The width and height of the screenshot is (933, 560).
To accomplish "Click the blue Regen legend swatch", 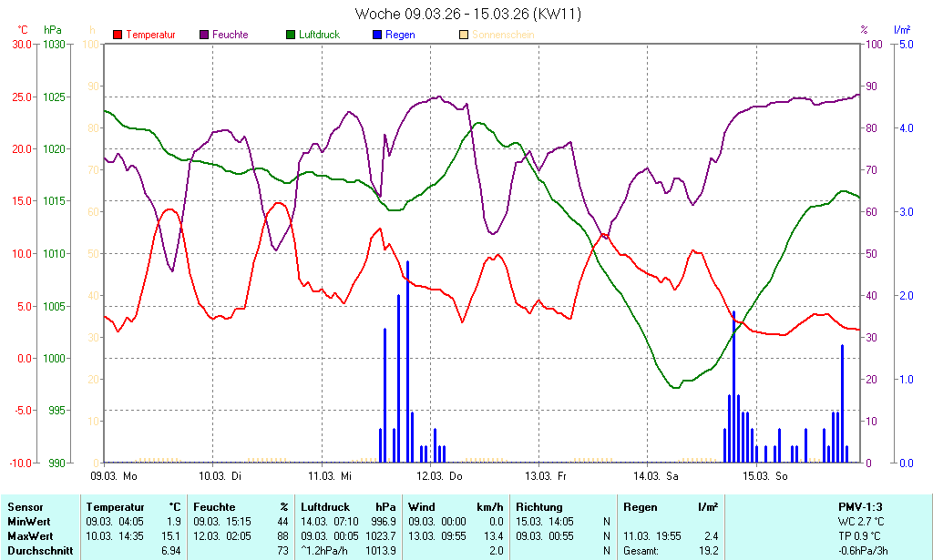I will pos(378,35).
